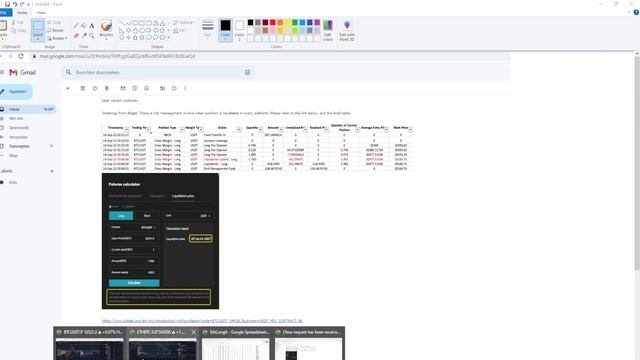Open the Customize Quick Access Toolbar dropdown
Viewport: 640px width, 360px height.
28,4
